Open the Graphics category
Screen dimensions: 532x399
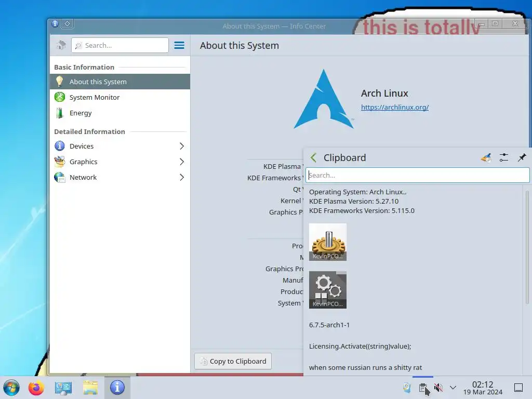(120, 162)
